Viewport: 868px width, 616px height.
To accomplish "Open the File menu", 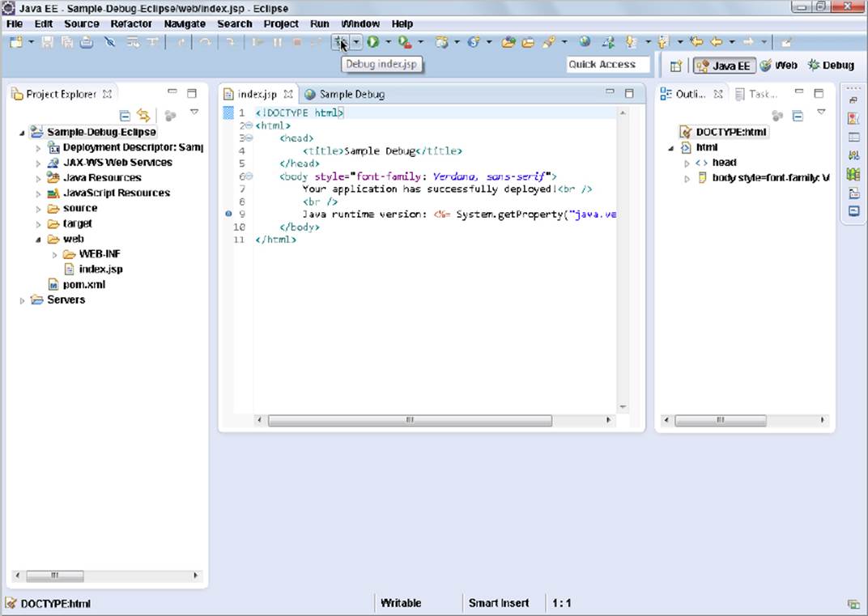I will click(x=15, y=23).
